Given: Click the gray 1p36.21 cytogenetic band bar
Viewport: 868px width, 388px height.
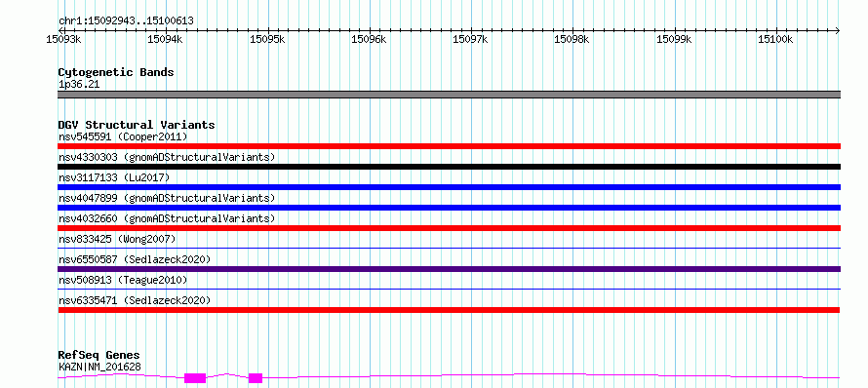Looking at the screenshot, I should click(x=449, y=95).
